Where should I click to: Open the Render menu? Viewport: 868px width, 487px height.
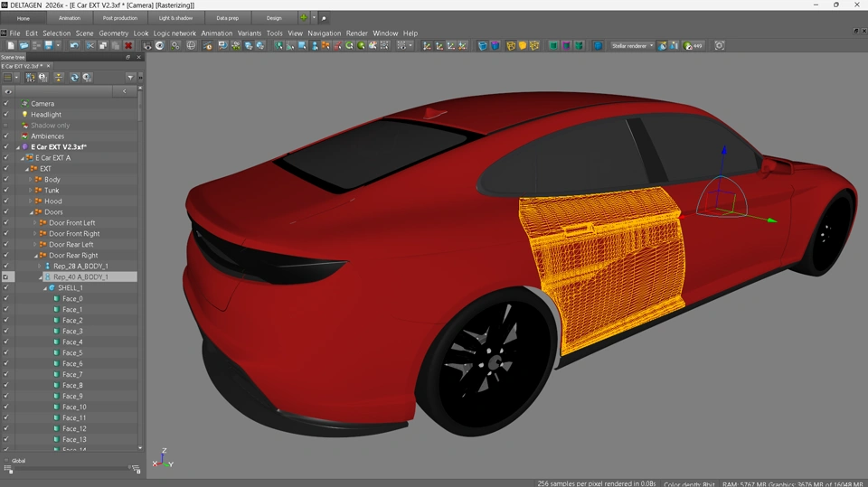[356, 33]
